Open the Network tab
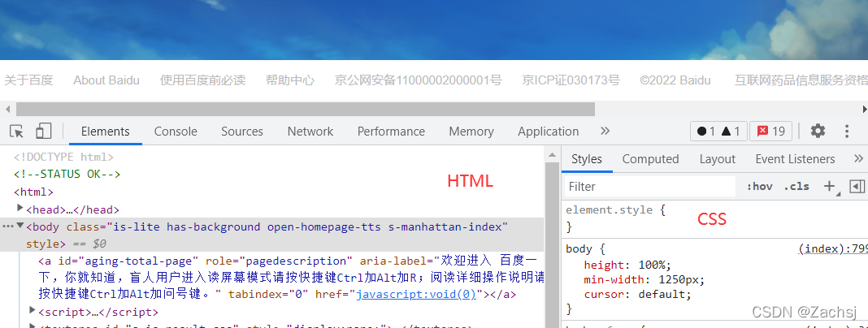This screenshot has height=328, width=868. pyautogui.click(x=310, y=132)
